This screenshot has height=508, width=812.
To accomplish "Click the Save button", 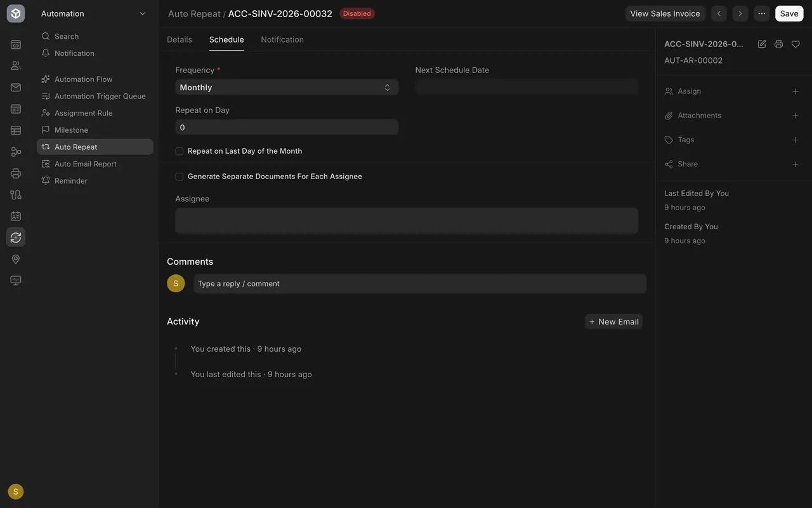I will click(x=789, y=13).
